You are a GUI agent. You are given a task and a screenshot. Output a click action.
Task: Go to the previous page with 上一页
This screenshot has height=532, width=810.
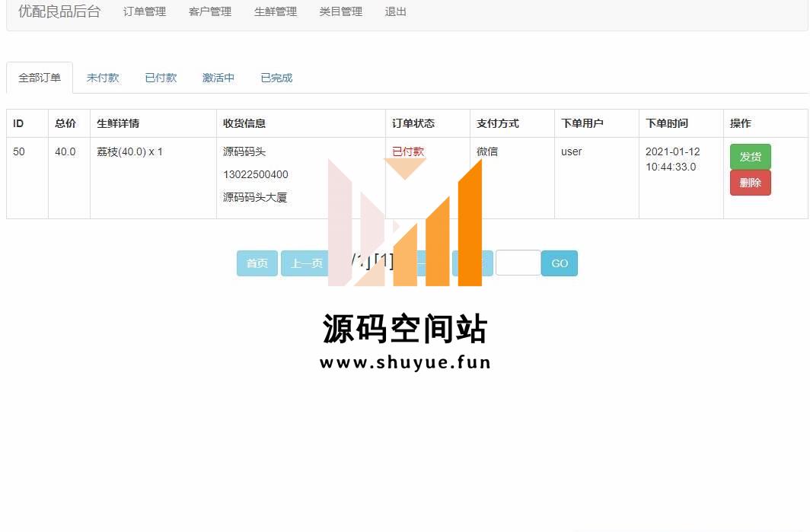click(306, 263)
